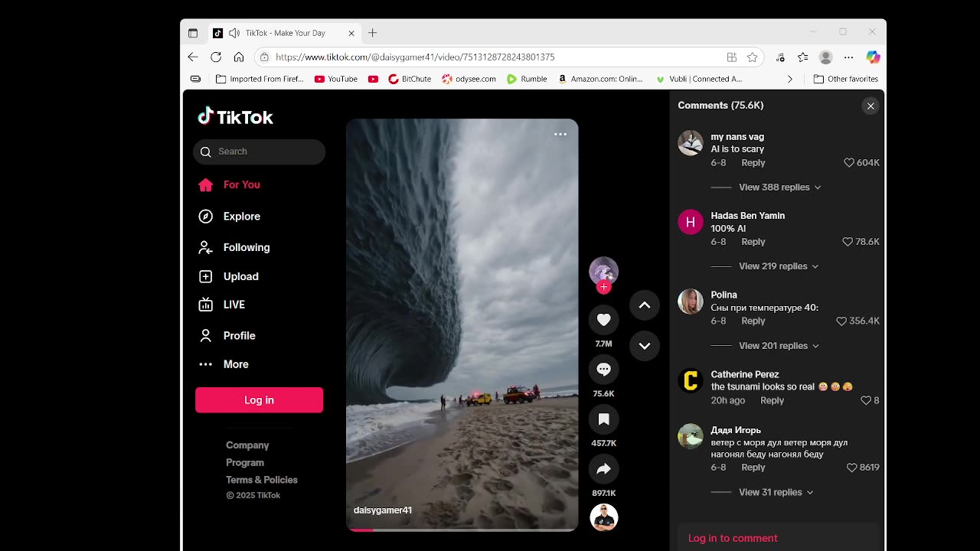Click the address bar URL
This screenshot has height=551, width=980.
point(415,57)
